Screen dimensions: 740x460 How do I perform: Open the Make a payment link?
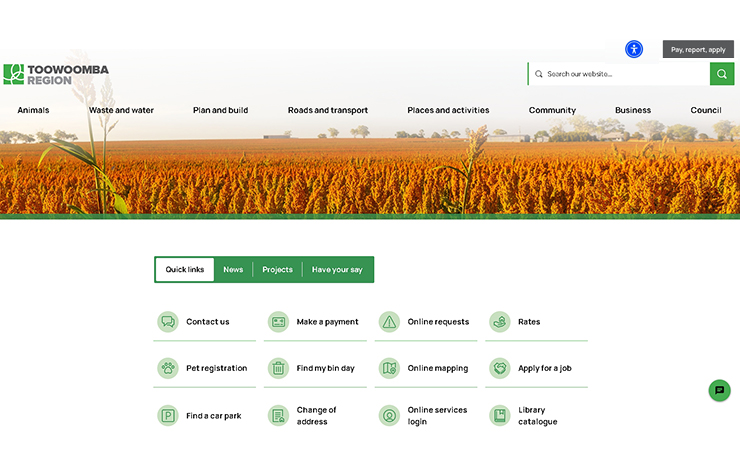[x=328, y=322]
